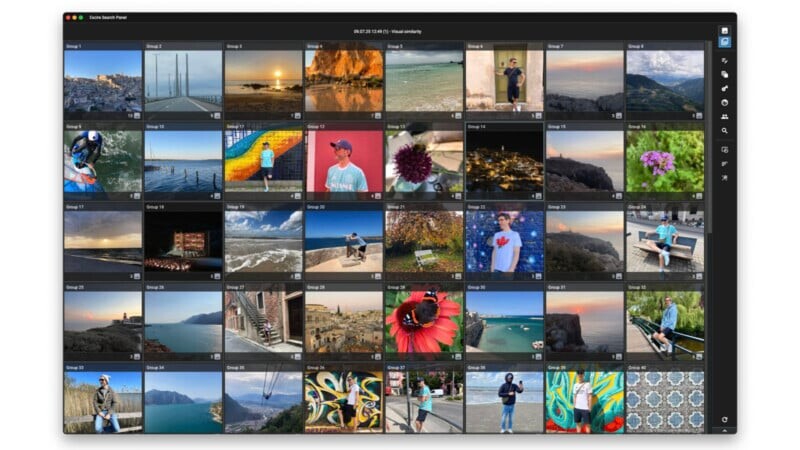800x450 pixels.
Task: Click the stacked copies icon in sidebar
Action: (724, 74)
